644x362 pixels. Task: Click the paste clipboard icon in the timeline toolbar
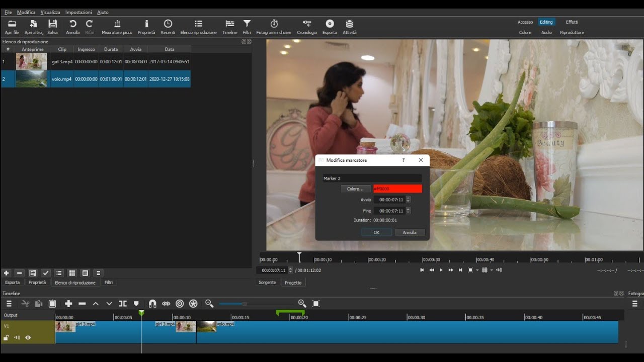(52, 304)
